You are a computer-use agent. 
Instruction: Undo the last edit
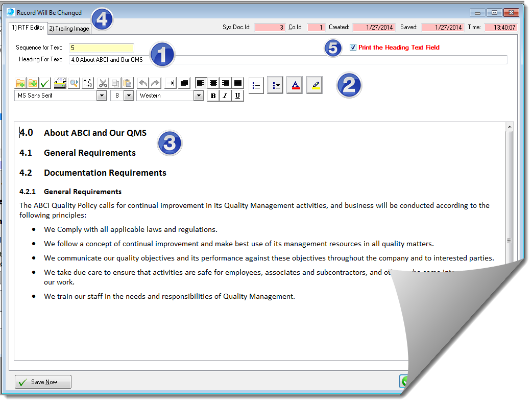point(143,83)
